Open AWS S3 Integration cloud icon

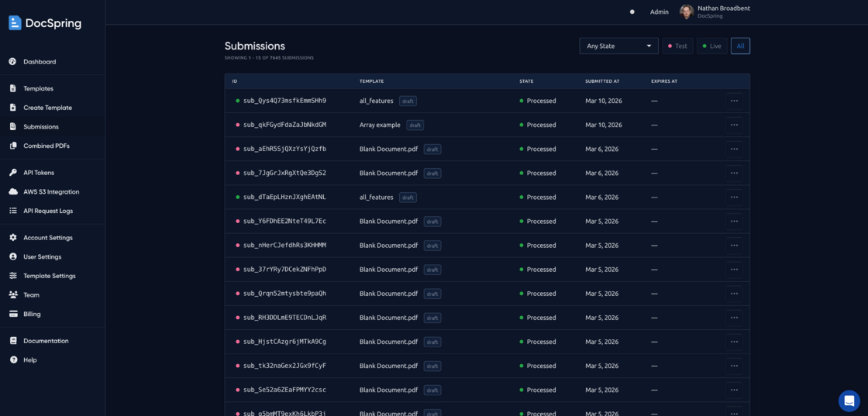(x=13, y=192)
